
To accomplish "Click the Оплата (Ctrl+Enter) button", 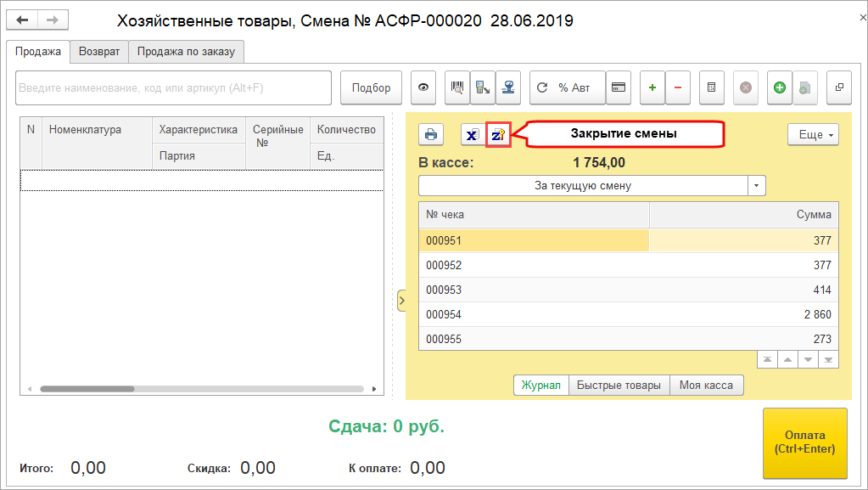I will [804, 442].
